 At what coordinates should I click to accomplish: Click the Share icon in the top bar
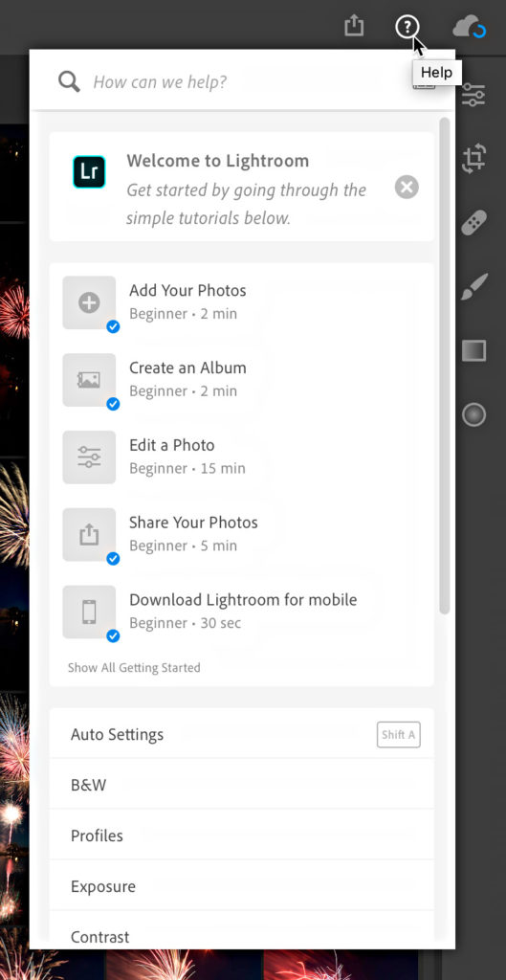pyautogui.click(x=354, y=26)
